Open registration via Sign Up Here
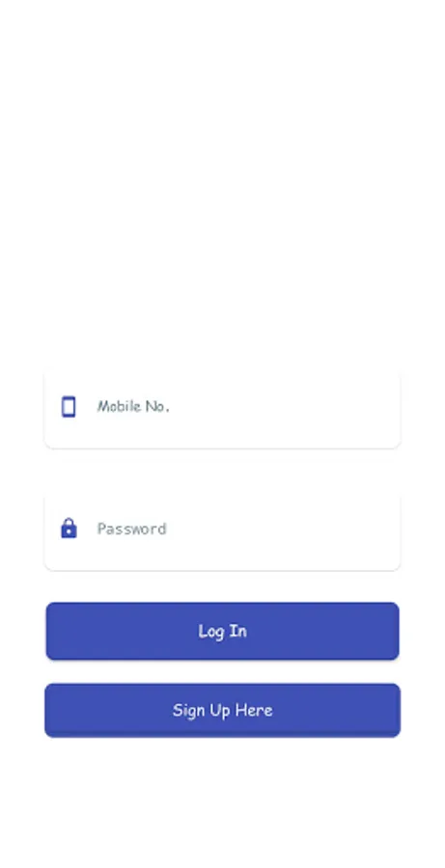The image size is (445, 868). point(222,710)
